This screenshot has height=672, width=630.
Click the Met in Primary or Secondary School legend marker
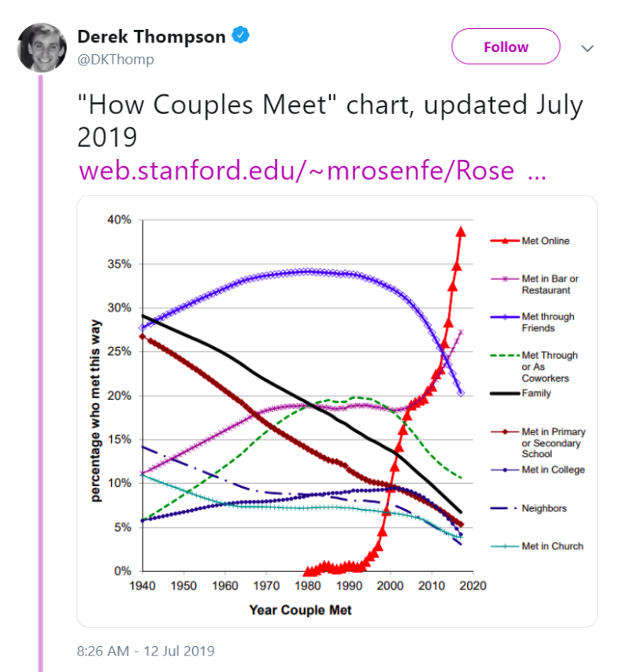click(505, 432)
